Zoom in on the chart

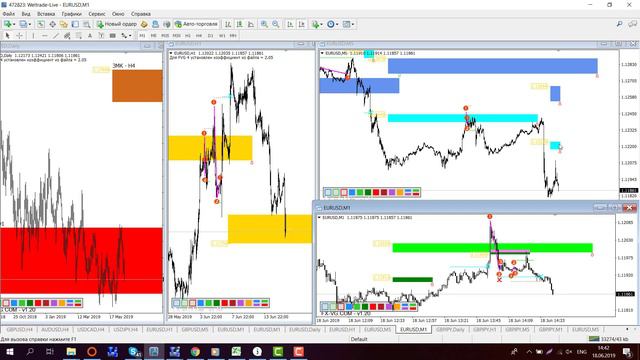[x=264, y=24]
